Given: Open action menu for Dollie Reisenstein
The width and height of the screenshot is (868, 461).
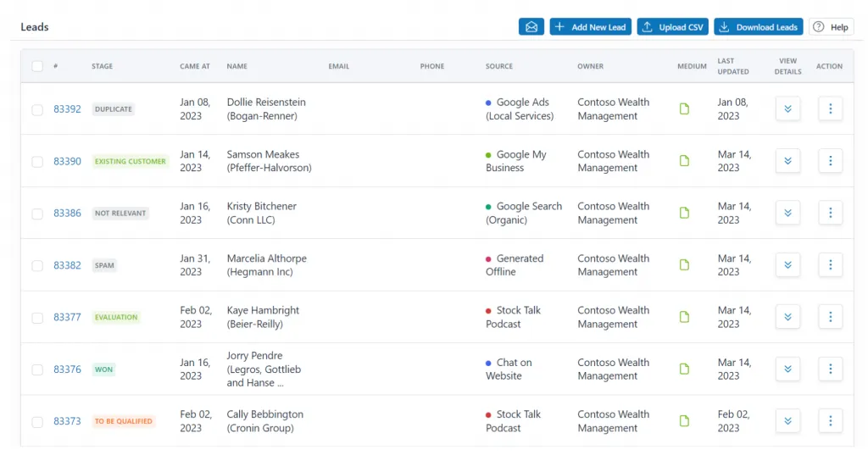Looking at the screenshot, I should click(x=831, y=109).
